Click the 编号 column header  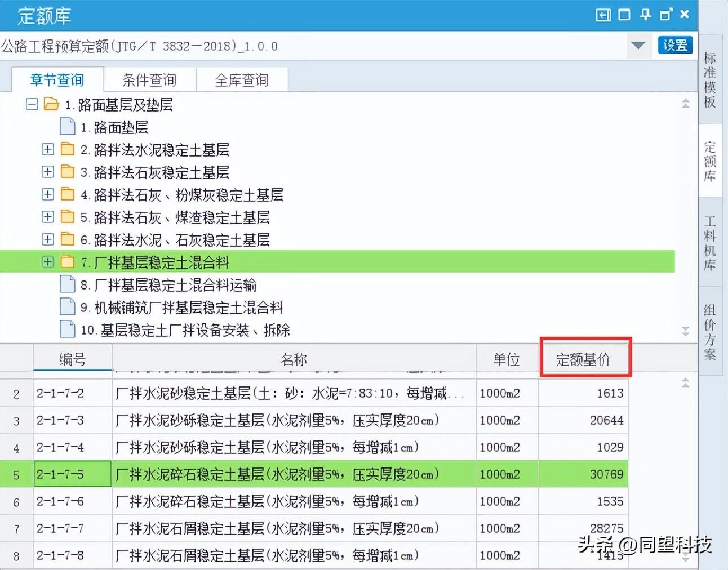coord(73,358)
